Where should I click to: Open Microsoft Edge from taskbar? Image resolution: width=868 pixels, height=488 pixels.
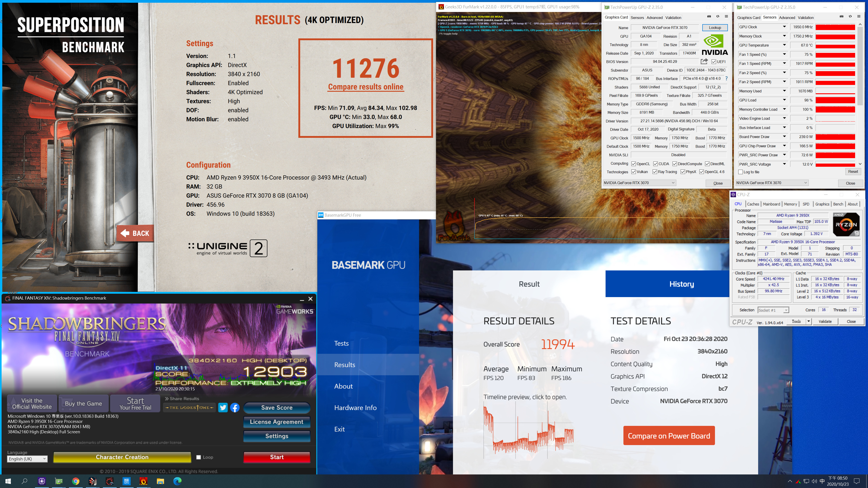(177, 481)
